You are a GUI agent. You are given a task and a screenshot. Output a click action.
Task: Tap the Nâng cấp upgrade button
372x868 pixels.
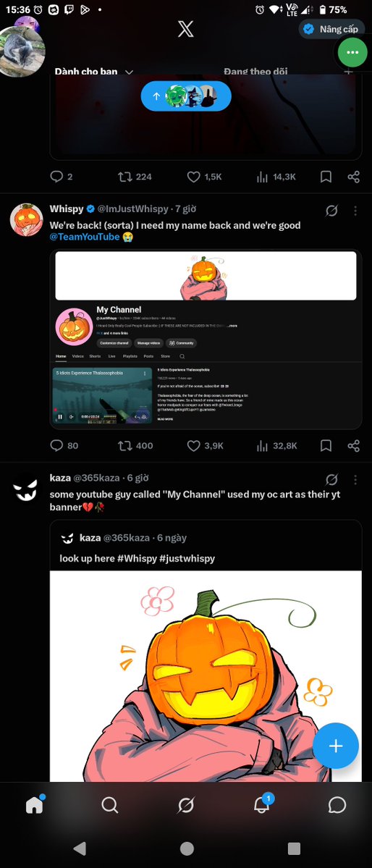tap(331, 29)
